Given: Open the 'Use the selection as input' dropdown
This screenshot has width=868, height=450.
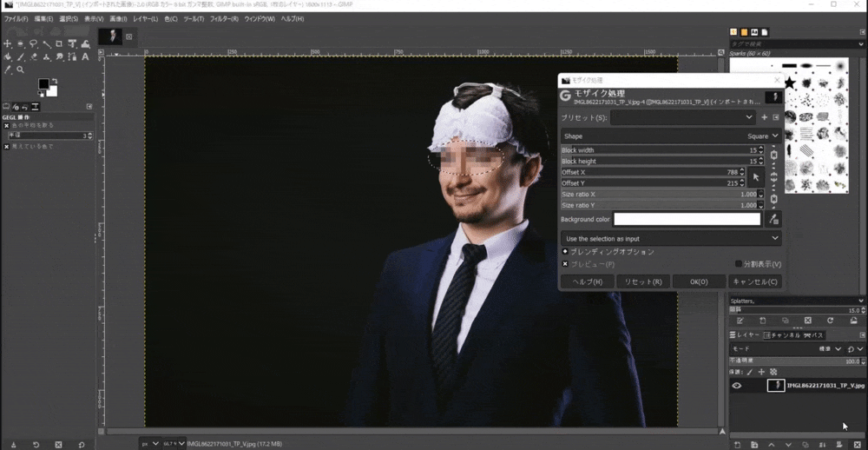Looking at the screenshot, I should pos(670,238).
